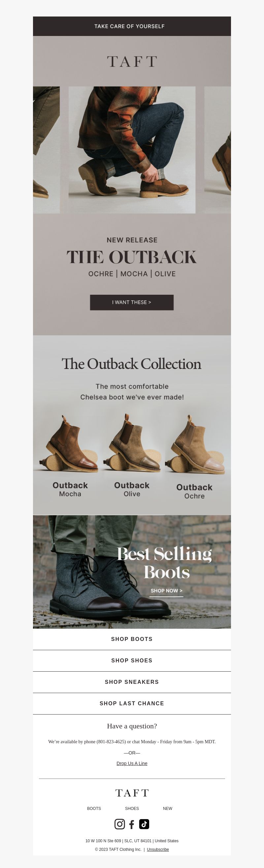The image size is (264, 868).
Task: Select the SHOP SHOES menu row
Action: click(x=132, y=661)
